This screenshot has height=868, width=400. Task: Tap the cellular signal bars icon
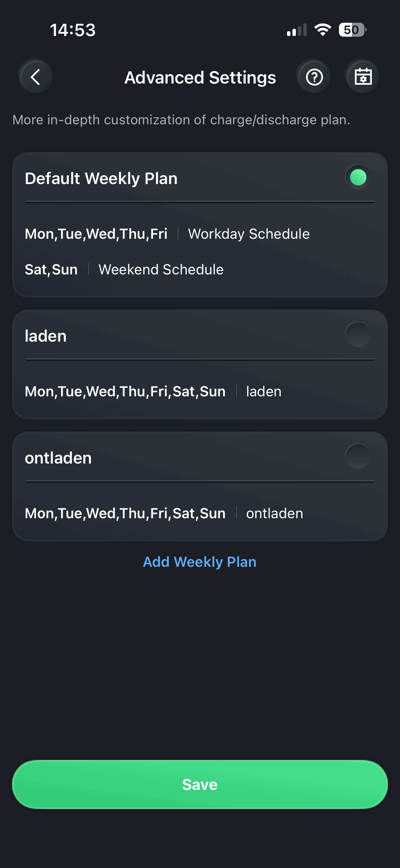tap(297, 30)
